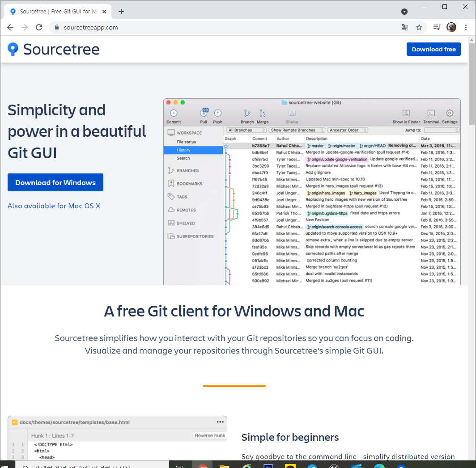The image size is (476, 468).
Task: View site info via the padlock icon
Action: (x=56, y=27)
